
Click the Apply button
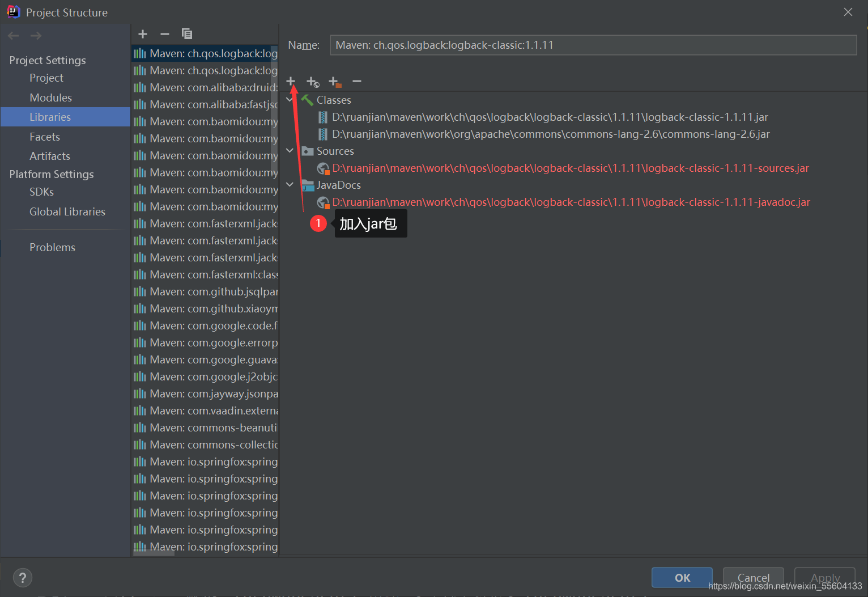[825, 577]
